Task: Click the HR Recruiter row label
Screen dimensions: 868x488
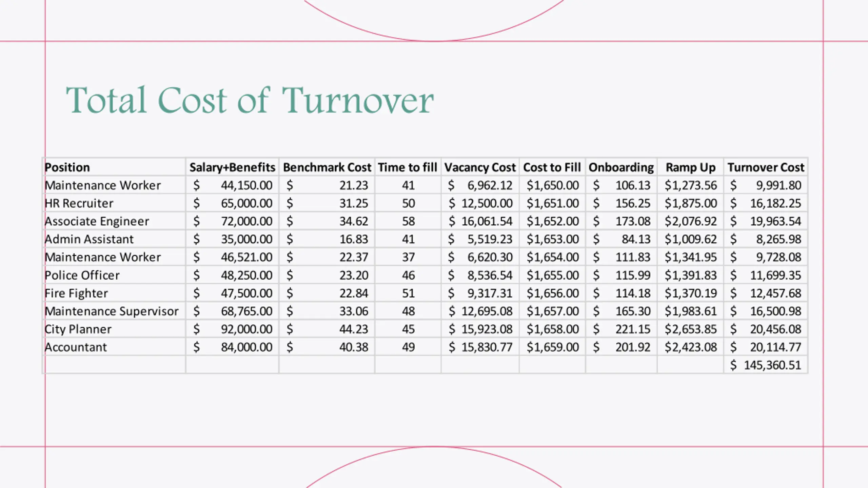Action: click(x=79, y=203)
